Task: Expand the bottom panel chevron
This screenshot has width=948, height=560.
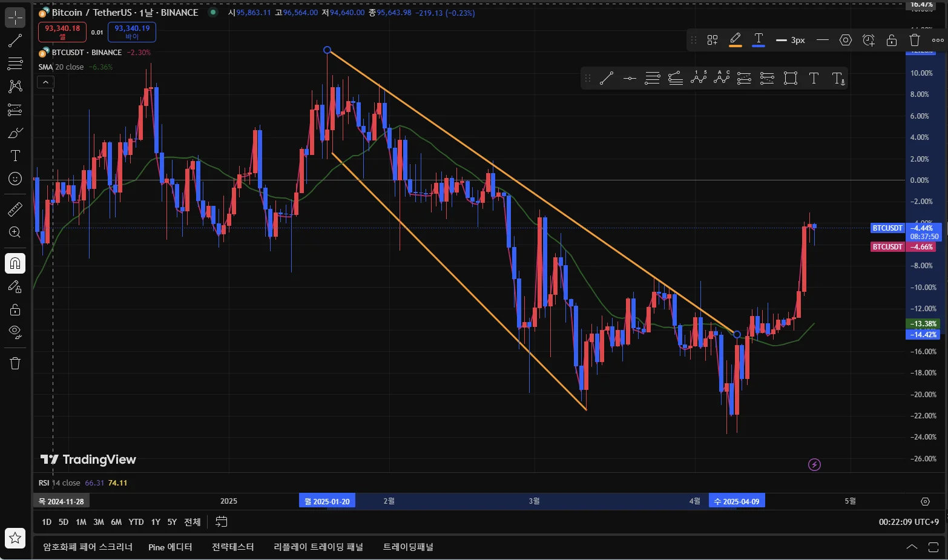Action: click(912, 547)
